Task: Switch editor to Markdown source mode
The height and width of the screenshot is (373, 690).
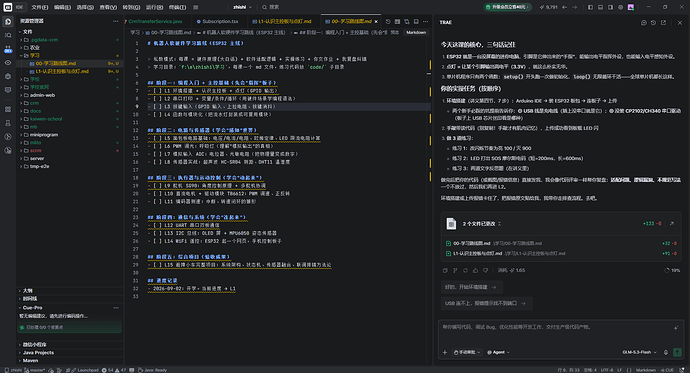Action: 416,33
